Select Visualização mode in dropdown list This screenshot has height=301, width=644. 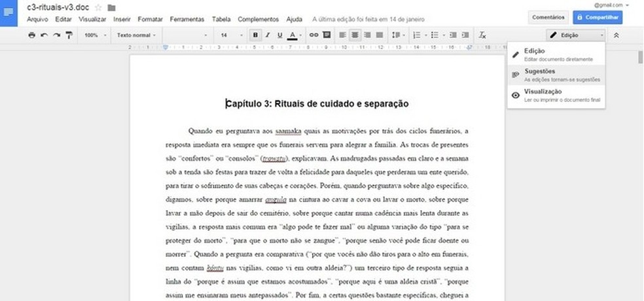[556, 96]
